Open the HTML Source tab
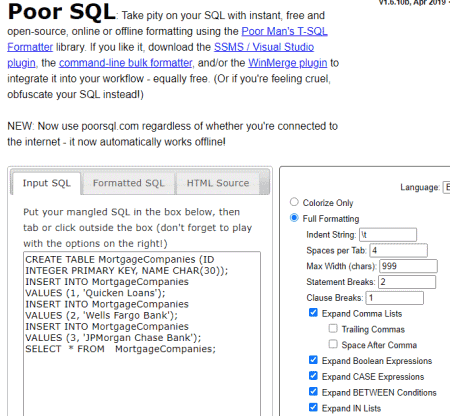This screenshot has height=416, width=450. 218,183
